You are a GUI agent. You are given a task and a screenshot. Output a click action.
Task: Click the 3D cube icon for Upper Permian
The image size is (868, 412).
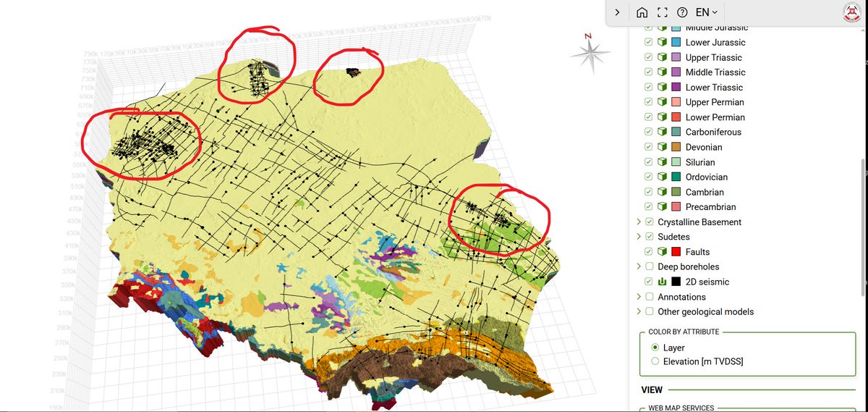coord(663,102)
